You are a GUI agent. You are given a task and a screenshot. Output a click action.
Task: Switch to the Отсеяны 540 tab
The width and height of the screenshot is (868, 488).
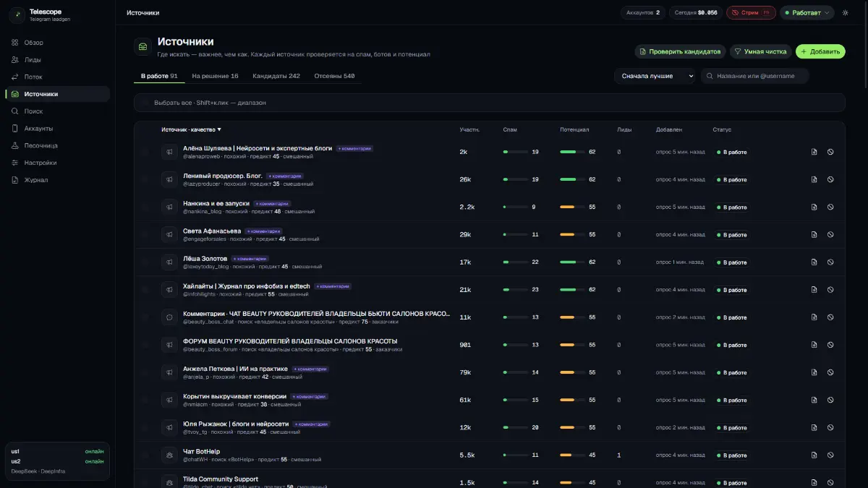[334, 76]
